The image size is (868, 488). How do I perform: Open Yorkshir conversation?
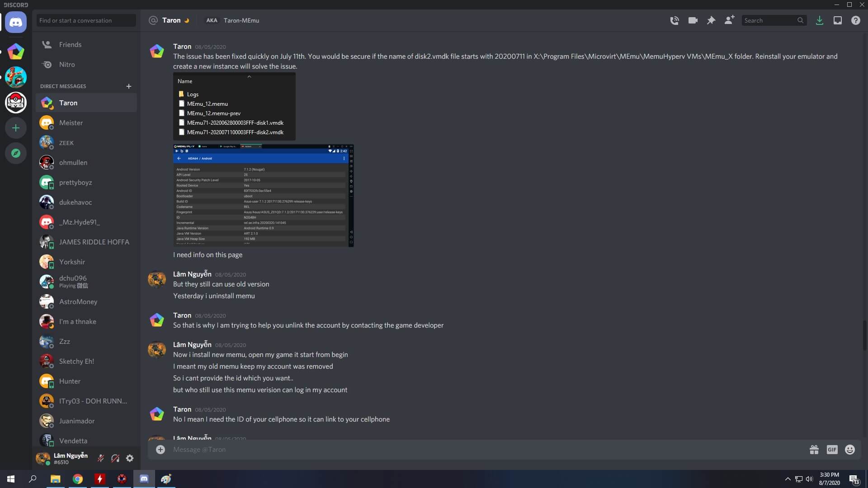pyautogui.click(x=86, y=262)
